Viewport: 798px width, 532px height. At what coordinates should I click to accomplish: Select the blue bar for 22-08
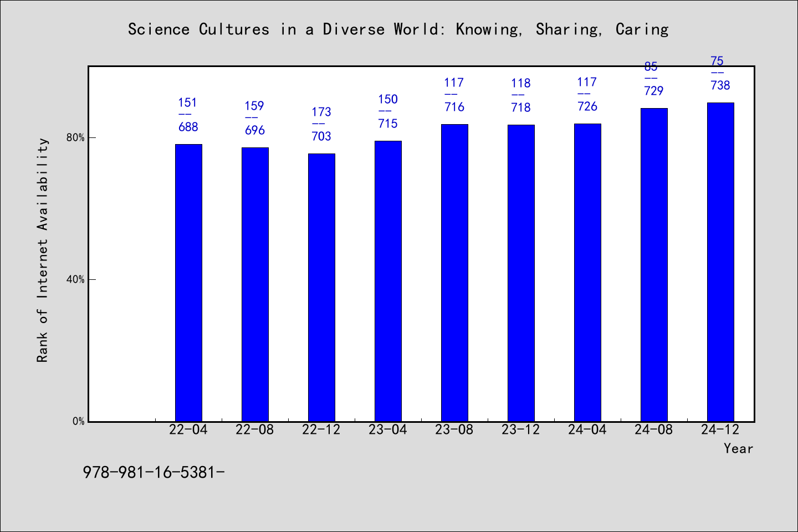[255, 284]
